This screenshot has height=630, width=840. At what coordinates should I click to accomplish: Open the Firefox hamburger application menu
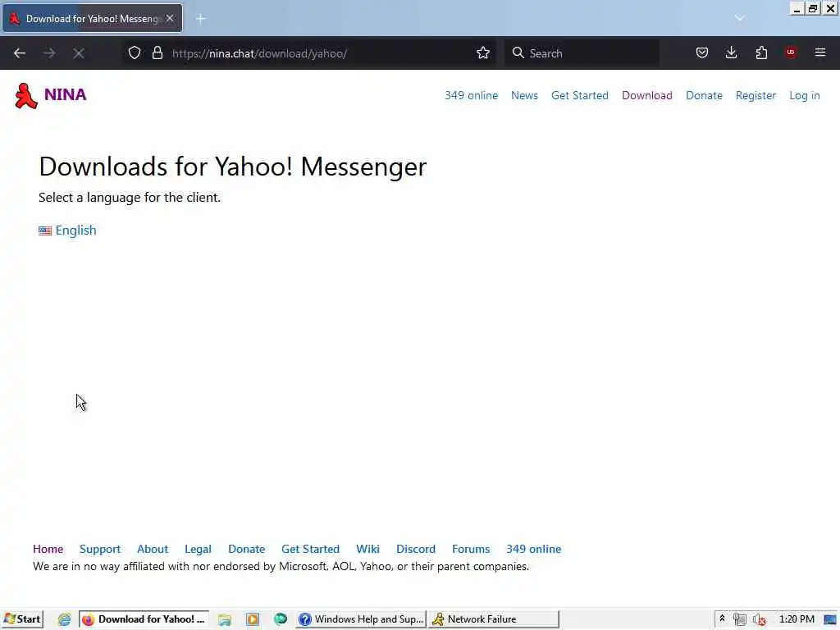click(820, 52)
